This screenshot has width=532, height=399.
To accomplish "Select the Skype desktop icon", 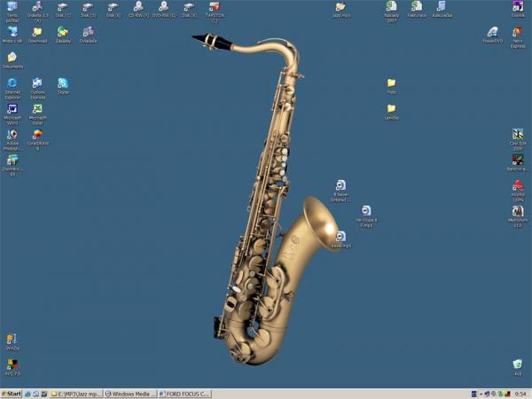I will click(63, 83).
